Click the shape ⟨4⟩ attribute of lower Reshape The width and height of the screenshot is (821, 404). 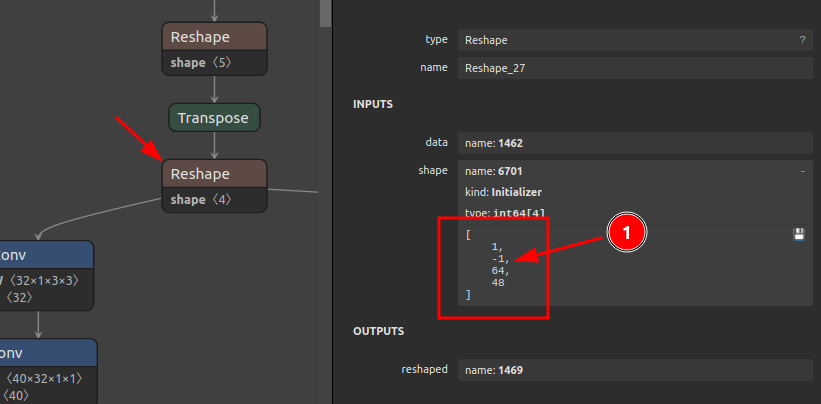click(x=201, y=200)
